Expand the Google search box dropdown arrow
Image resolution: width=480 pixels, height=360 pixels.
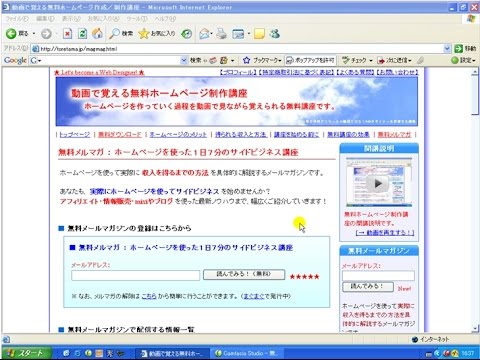pos(184,60)
